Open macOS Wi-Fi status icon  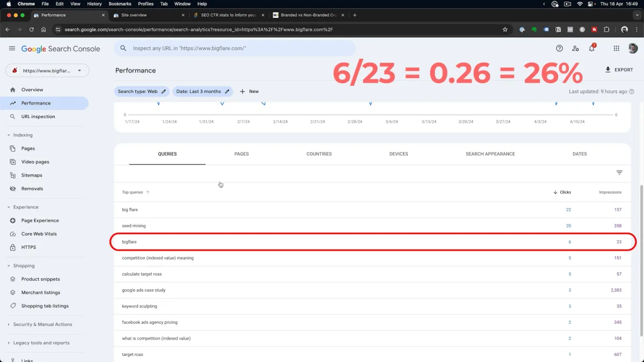(x=580, y=4)
